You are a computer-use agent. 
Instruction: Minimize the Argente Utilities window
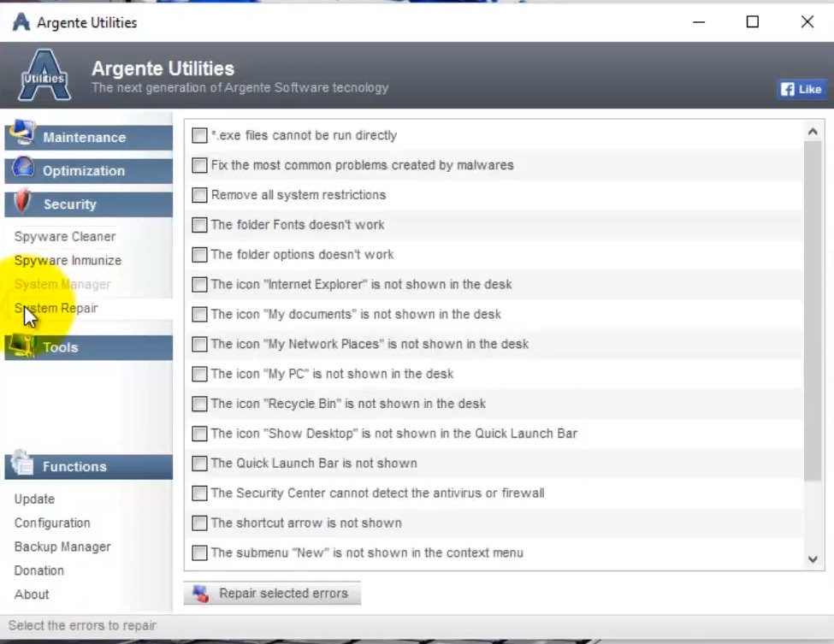point(699,21)
